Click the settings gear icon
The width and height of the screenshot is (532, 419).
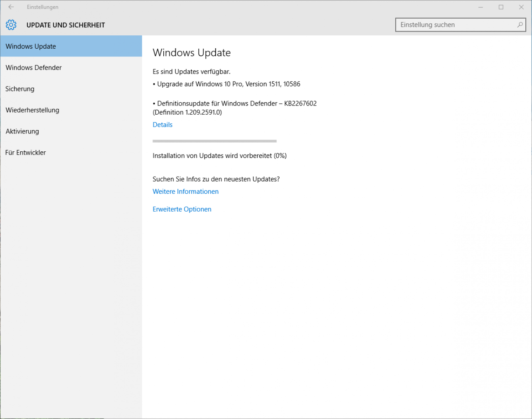coord(11,25)
